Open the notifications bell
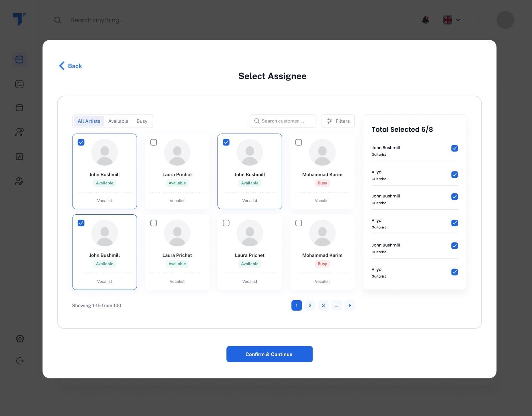The height and width of the screenshot is (416, 532). click(x=426, y=20)
